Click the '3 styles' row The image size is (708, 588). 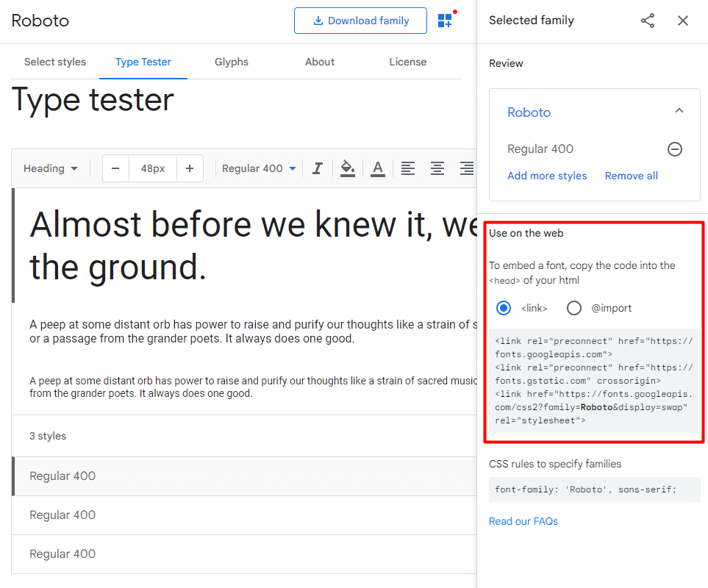tap(244, 436)
